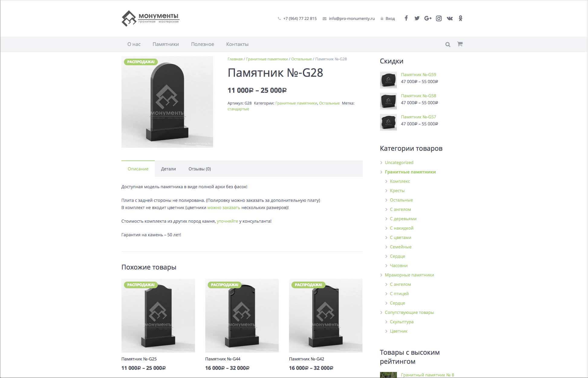Open the Памятник №-G59 thumbnail

pos(388,80)
